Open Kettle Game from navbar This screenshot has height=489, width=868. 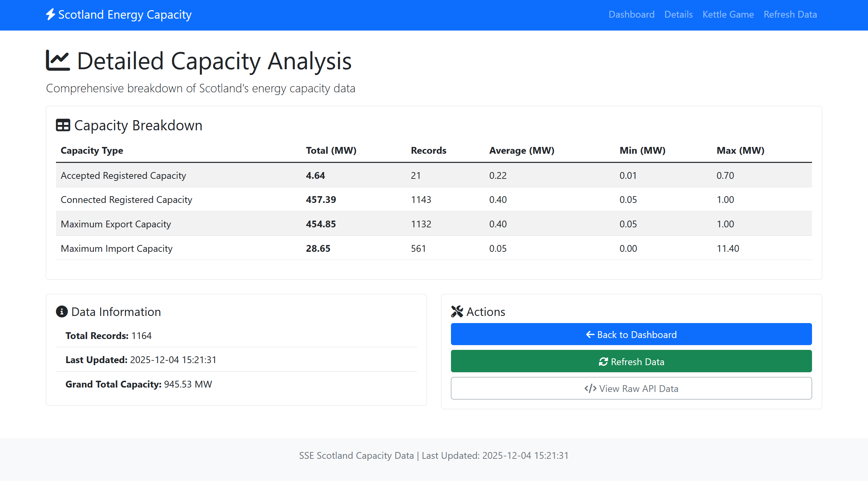pos(728,15)
